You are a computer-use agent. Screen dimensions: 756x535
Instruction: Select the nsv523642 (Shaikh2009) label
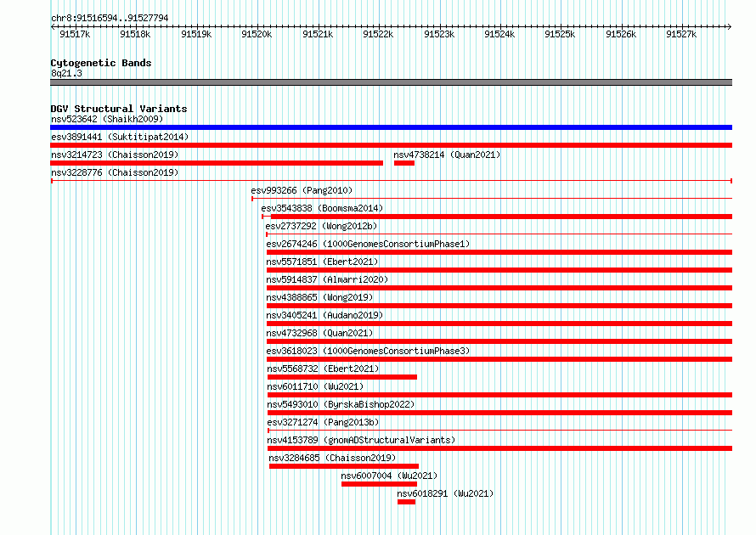(107, 119)
